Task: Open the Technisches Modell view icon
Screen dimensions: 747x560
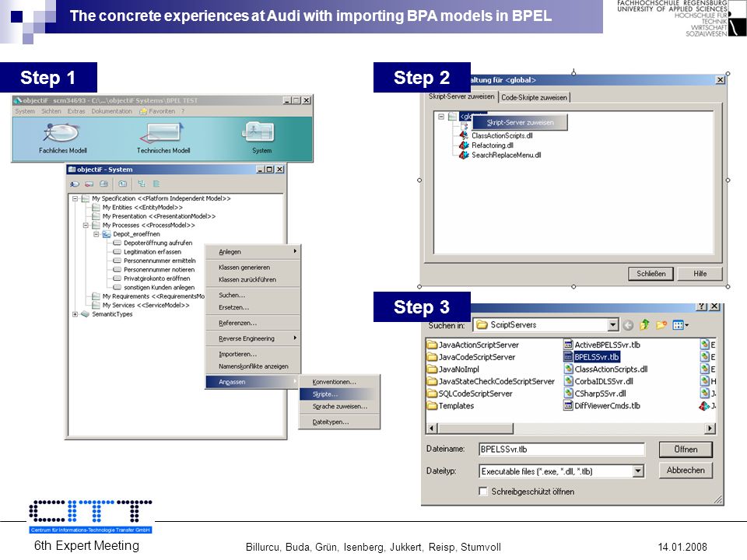Action: pyautogui.click(x=163, y=133)
